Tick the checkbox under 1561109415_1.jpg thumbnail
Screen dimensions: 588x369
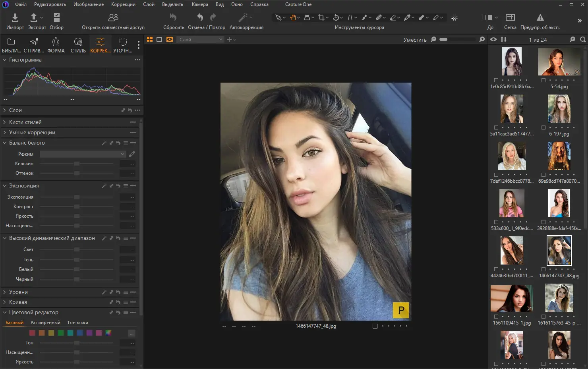point(496,317)
